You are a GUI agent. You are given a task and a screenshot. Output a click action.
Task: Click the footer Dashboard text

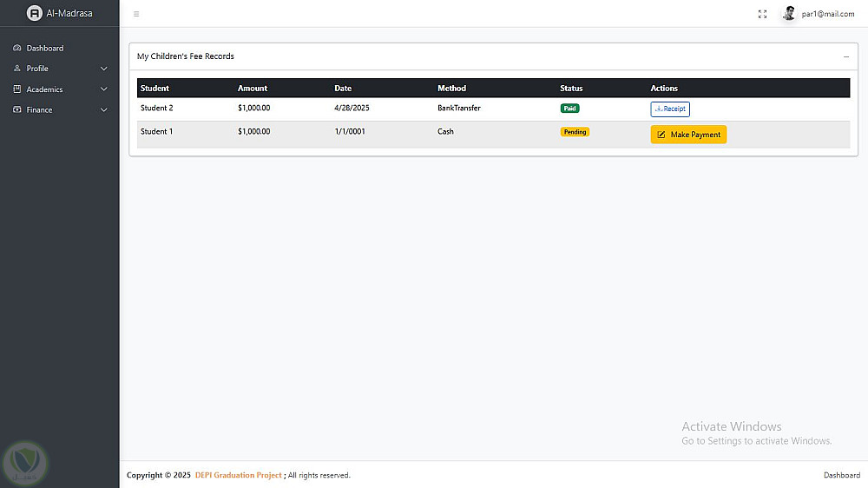(841, 475)
